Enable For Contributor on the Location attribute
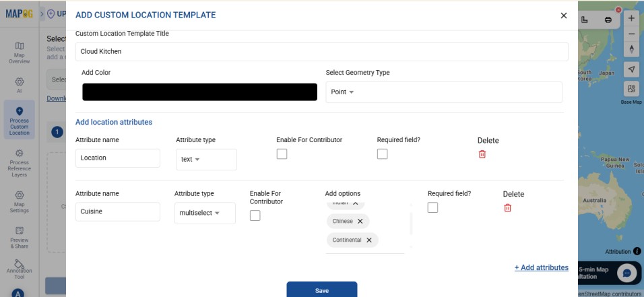This screenshot has width=644, height=297. coord(282,154)
